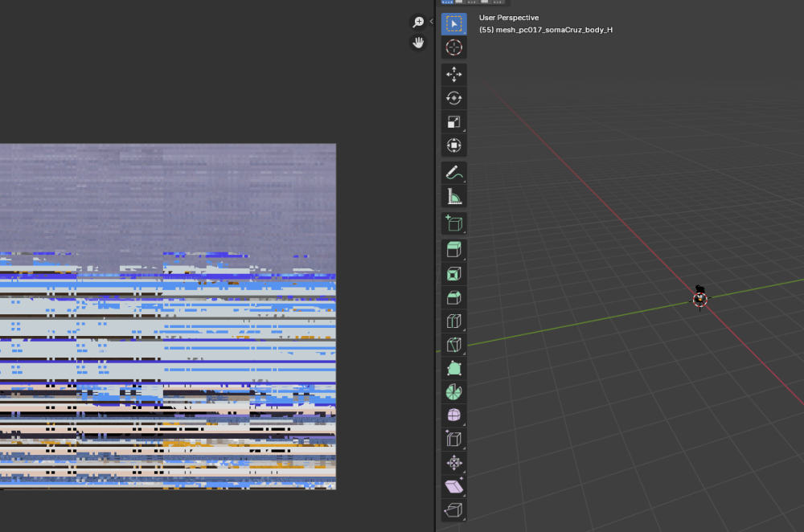Click the glitched texture image preview

(168, 317)
